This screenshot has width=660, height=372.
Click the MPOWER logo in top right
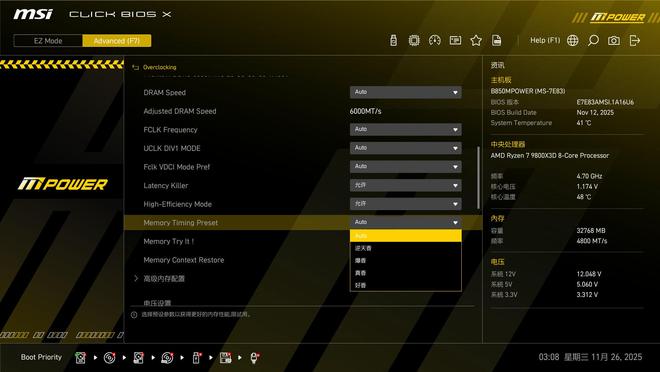617,17
